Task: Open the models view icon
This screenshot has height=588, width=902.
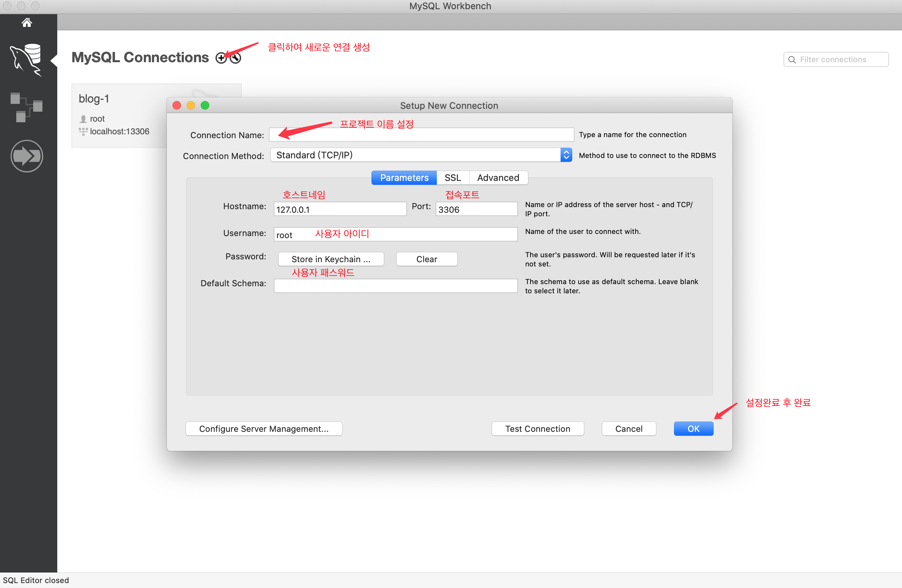Action: pyautogui.click(x=27, y=107)
